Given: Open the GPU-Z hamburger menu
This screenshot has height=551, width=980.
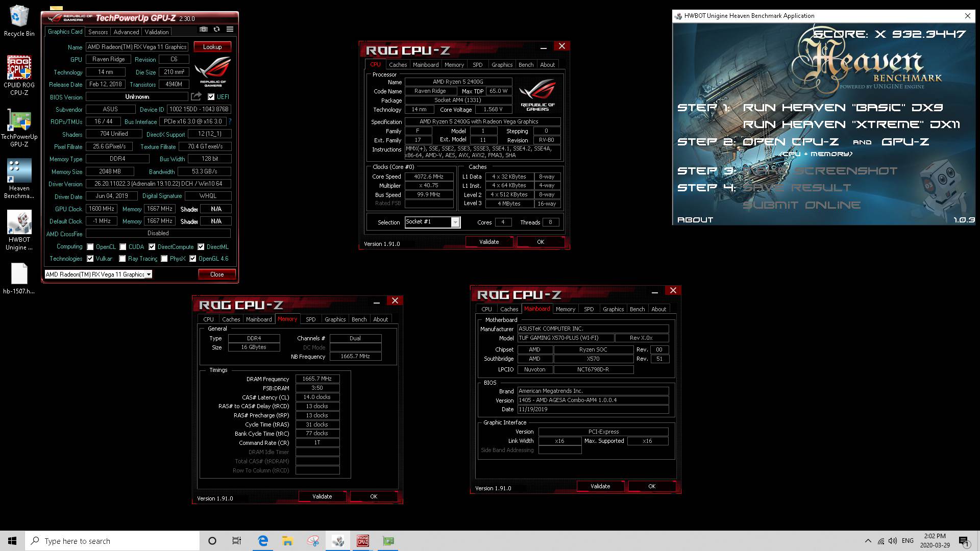Looking at the screenshot, I should coord(230,30).
